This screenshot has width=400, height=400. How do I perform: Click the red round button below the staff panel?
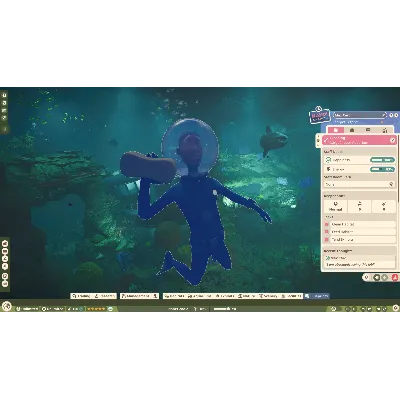coord(395,277)
